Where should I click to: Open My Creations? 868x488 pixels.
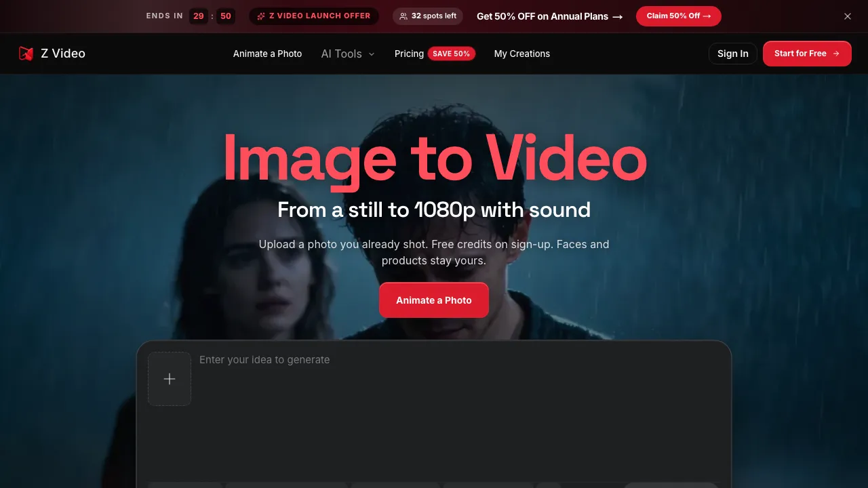[x=522, y=54]
